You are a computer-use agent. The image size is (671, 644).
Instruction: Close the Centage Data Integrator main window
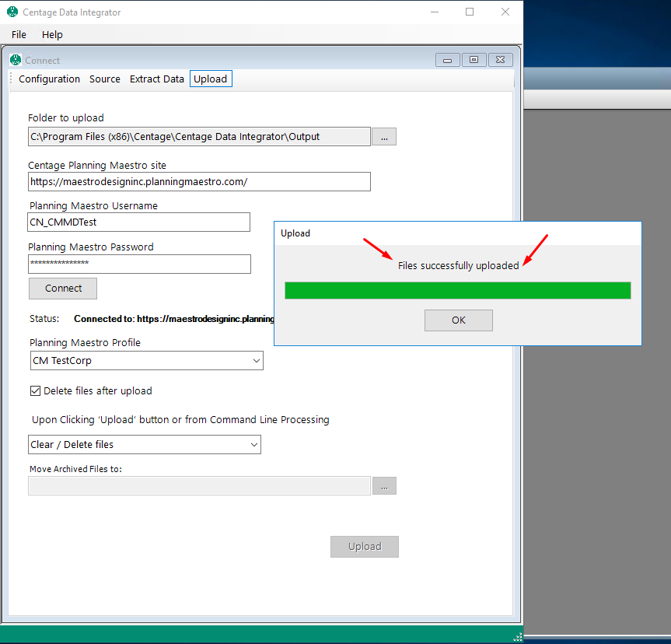pos(505,12)
